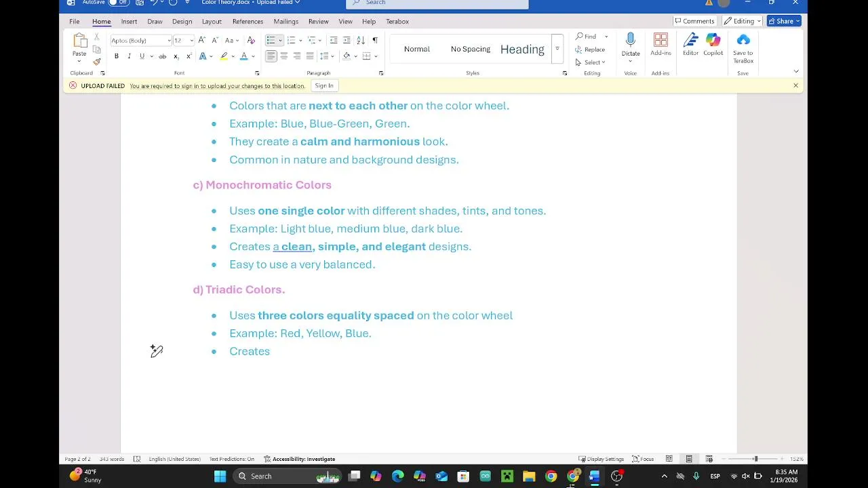Apply Superscript formatting
868x488 pixels.
tap(189, 56)
